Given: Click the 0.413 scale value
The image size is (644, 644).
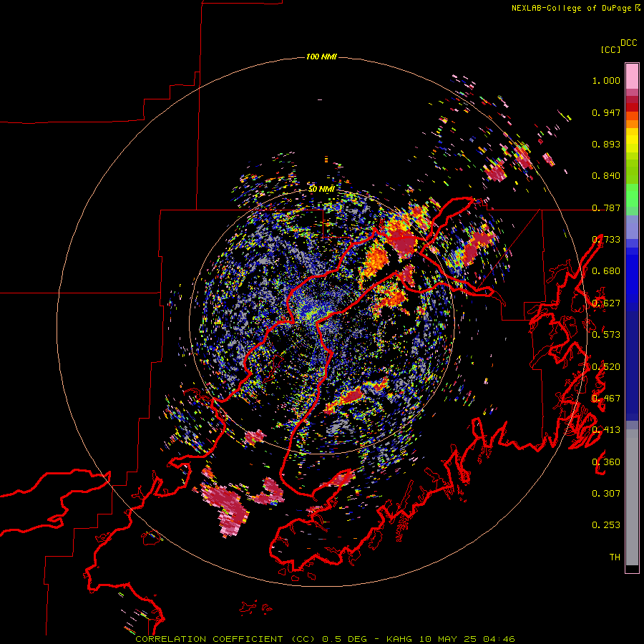Looking at the screenshot, I should [606, 429].
